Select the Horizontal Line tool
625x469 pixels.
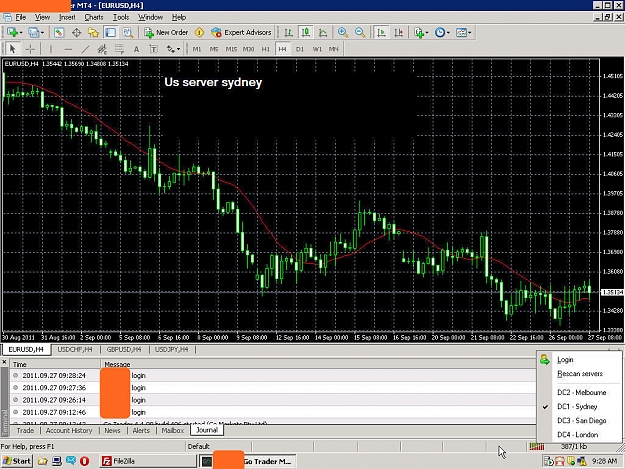click(x=68, y=49)
